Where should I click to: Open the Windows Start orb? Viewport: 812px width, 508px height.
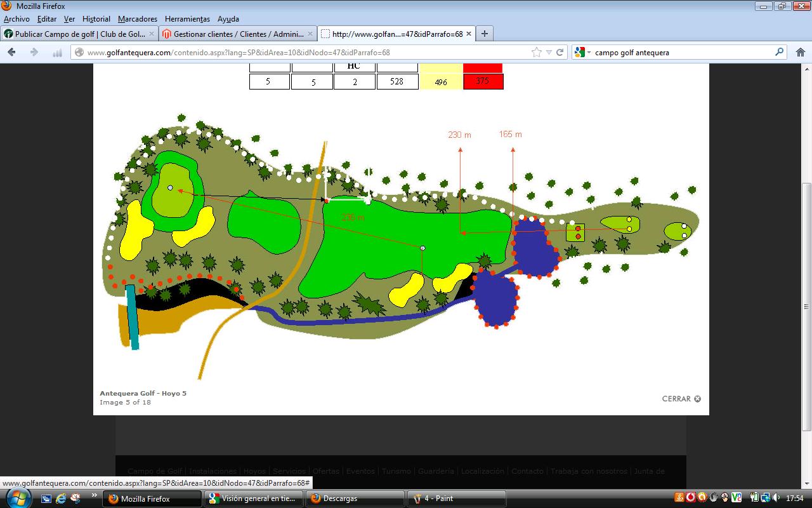coord(17,497)
